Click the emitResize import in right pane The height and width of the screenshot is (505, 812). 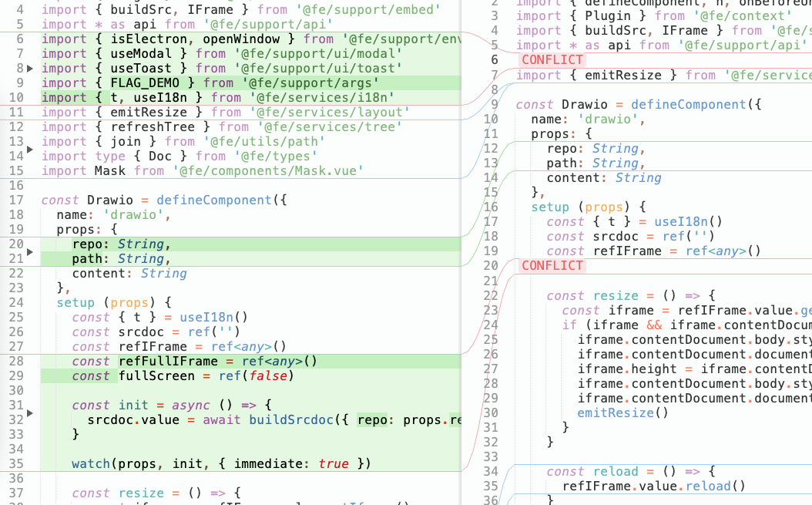click(663, 75)
